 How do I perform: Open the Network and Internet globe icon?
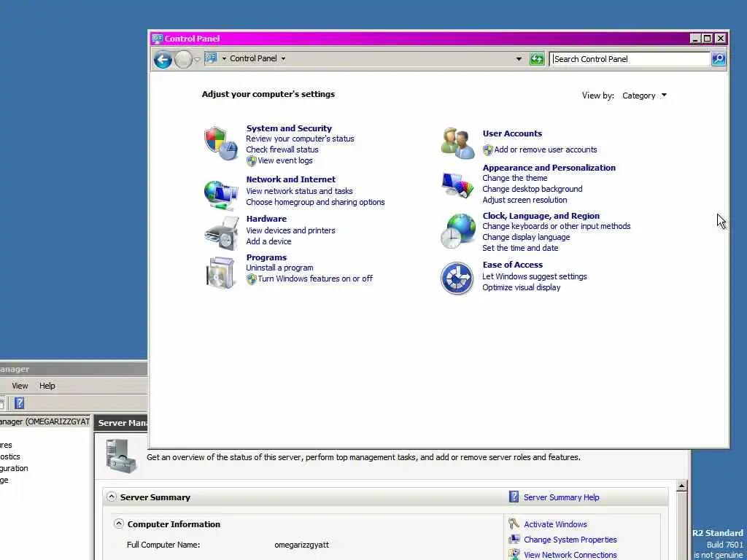[x=220, y=195]
